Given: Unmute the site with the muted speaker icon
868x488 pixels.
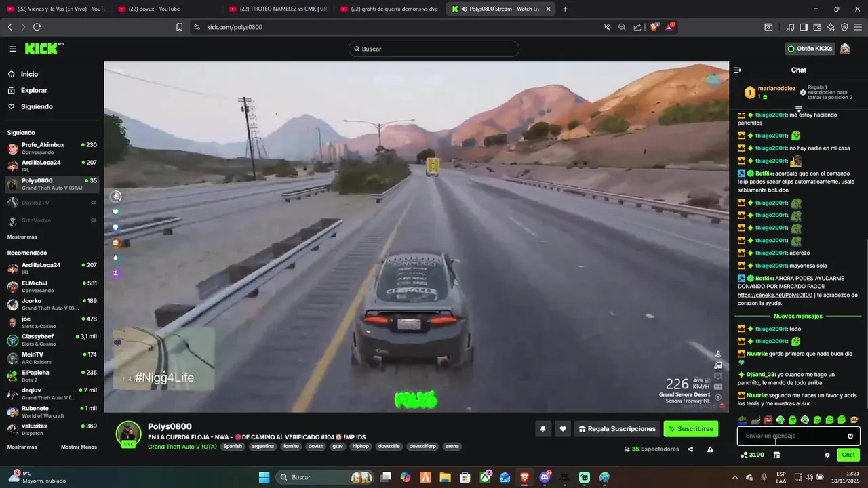Looking at the screenshot, I should click(607, 27).
